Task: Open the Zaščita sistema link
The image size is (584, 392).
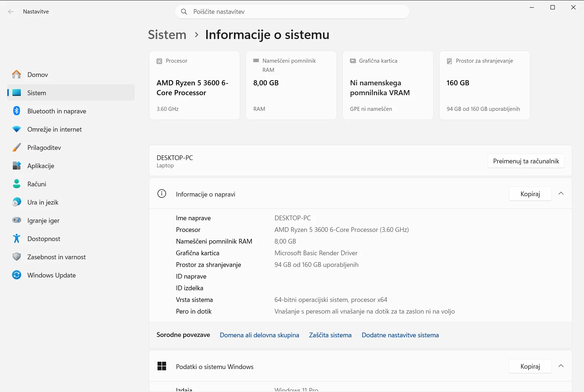Action: [x=330, y=335]
